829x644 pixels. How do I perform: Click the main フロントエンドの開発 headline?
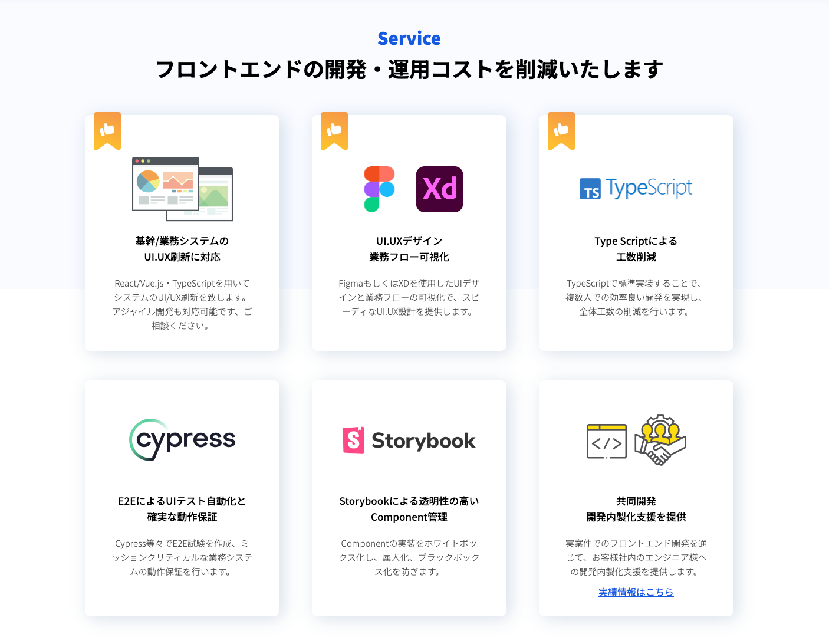tap(409, 70)
